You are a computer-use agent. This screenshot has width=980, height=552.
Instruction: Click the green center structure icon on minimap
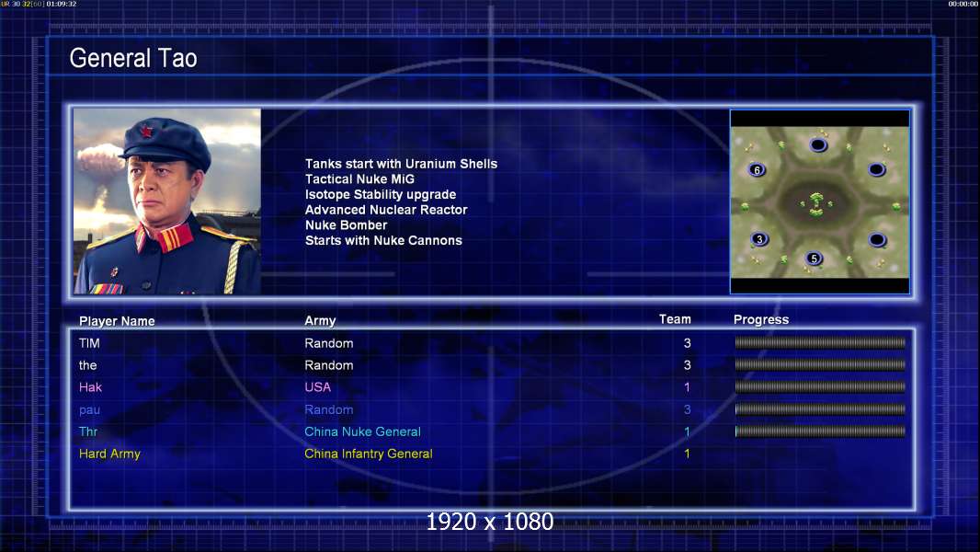coord(816,204)
